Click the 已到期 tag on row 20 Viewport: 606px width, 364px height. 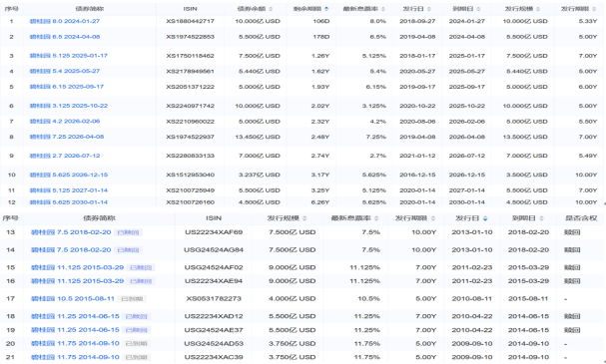tap(137, 343)
